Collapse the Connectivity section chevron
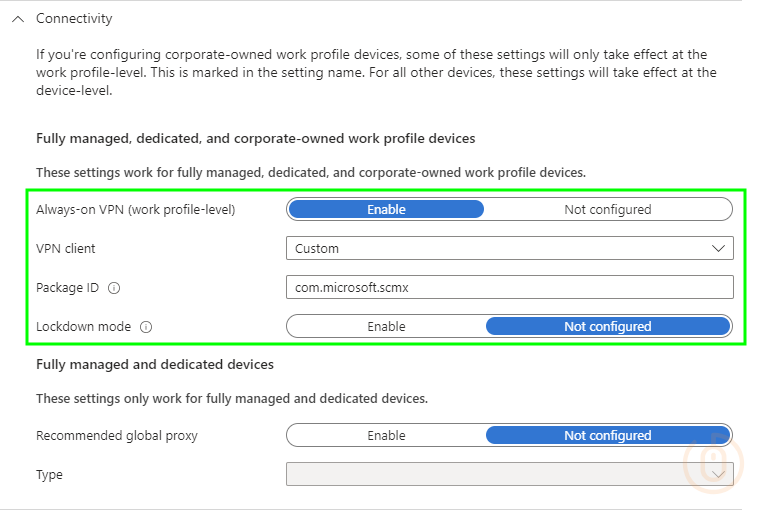 tap(17, 19)
